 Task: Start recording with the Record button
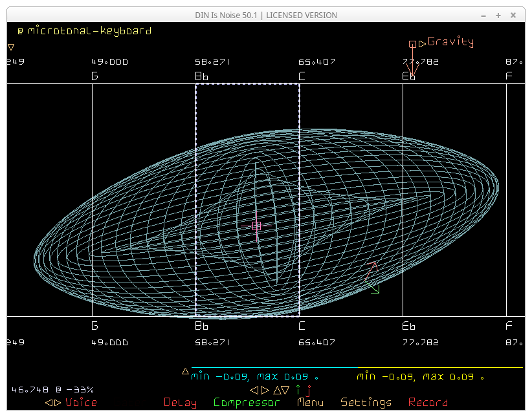(x=428, y=403)
